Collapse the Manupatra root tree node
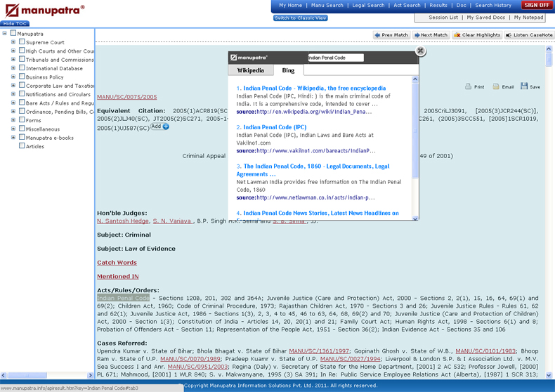 pyautogui.click(x=5, y=33)
